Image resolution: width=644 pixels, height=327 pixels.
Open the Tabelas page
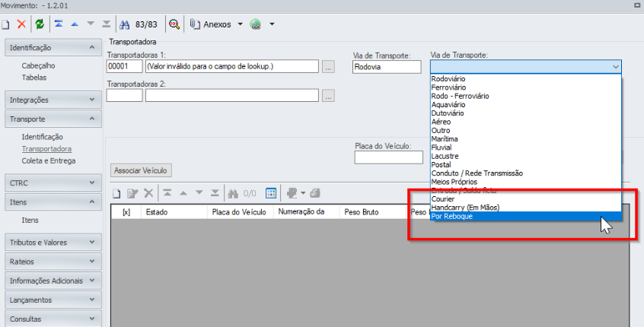tap(34, 78)
